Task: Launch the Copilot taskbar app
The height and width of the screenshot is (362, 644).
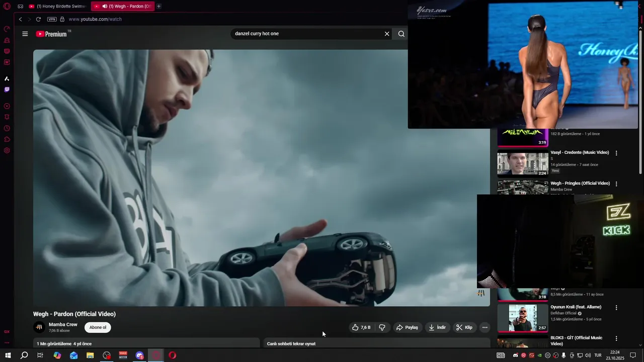Action: [x=57, y=355]
